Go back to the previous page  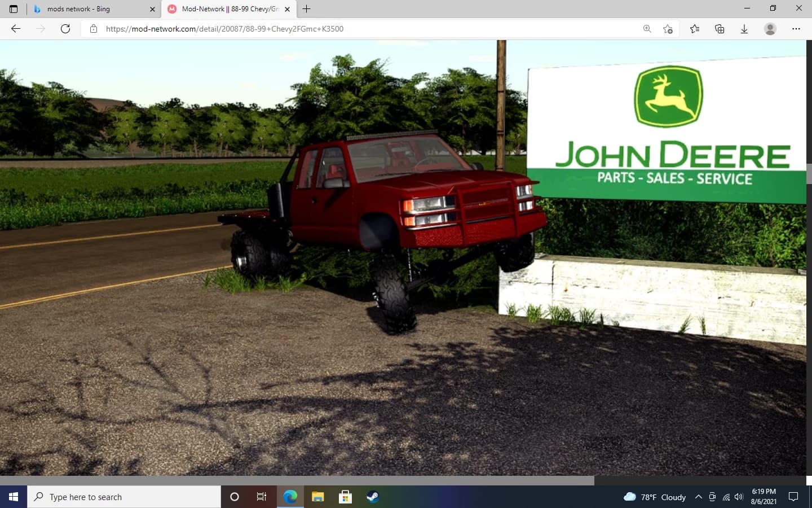[16, 29]
